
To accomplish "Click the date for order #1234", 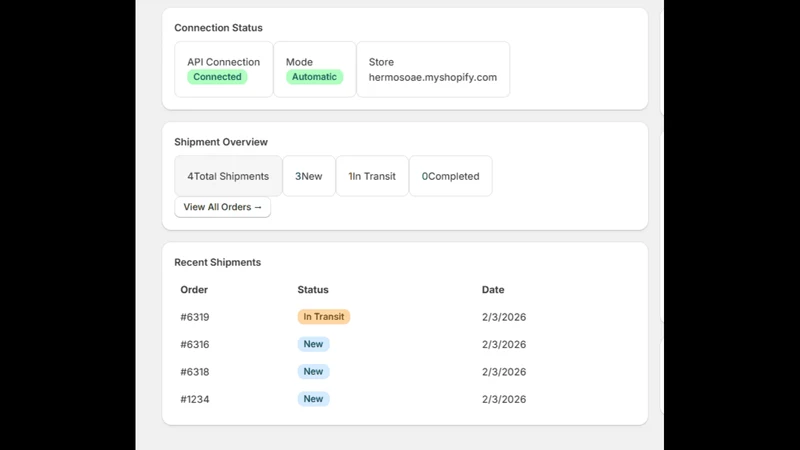I will click(x=504, y=399).
